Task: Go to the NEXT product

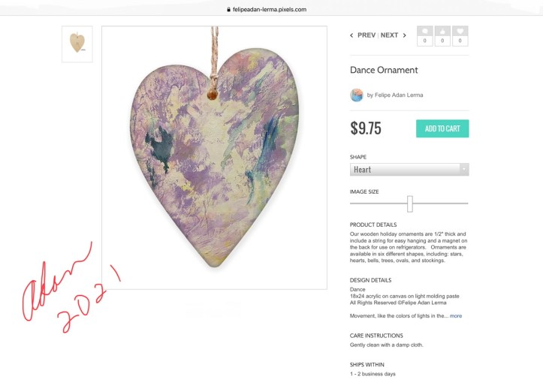Action: click(389, 35)
